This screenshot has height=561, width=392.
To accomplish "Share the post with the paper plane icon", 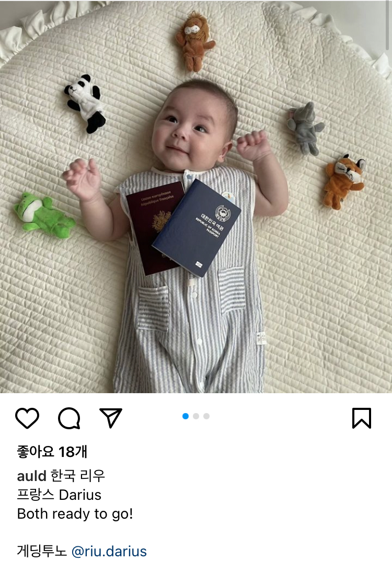I will tap(111, 418).
